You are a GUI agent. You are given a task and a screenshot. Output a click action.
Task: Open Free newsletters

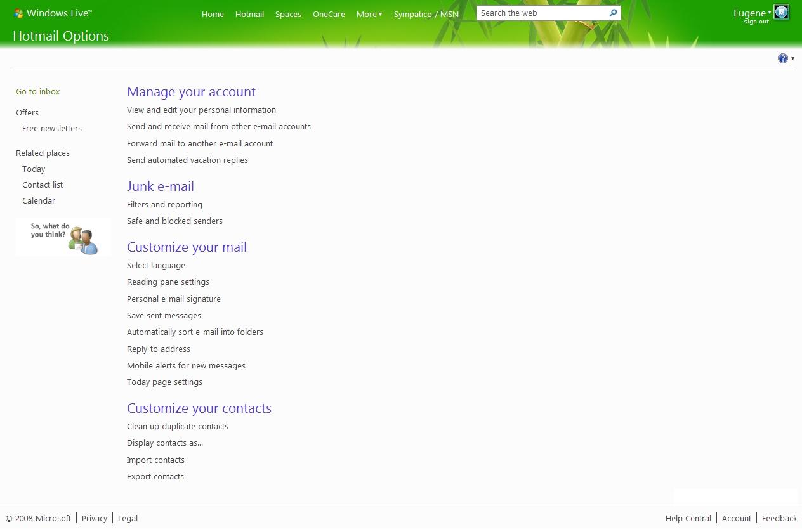coord(52,128)
